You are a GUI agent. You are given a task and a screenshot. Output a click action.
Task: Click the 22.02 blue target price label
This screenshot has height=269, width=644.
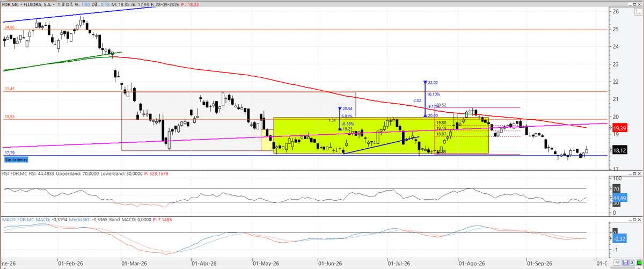[x=434, y=83]
